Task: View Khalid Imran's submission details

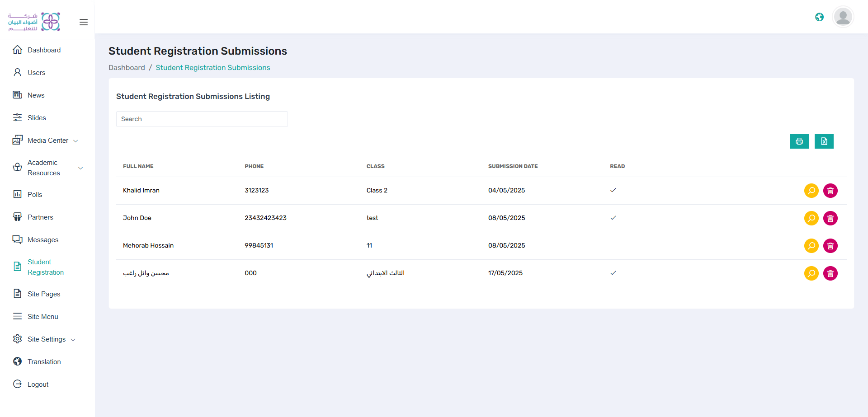Action: point(811,191)
